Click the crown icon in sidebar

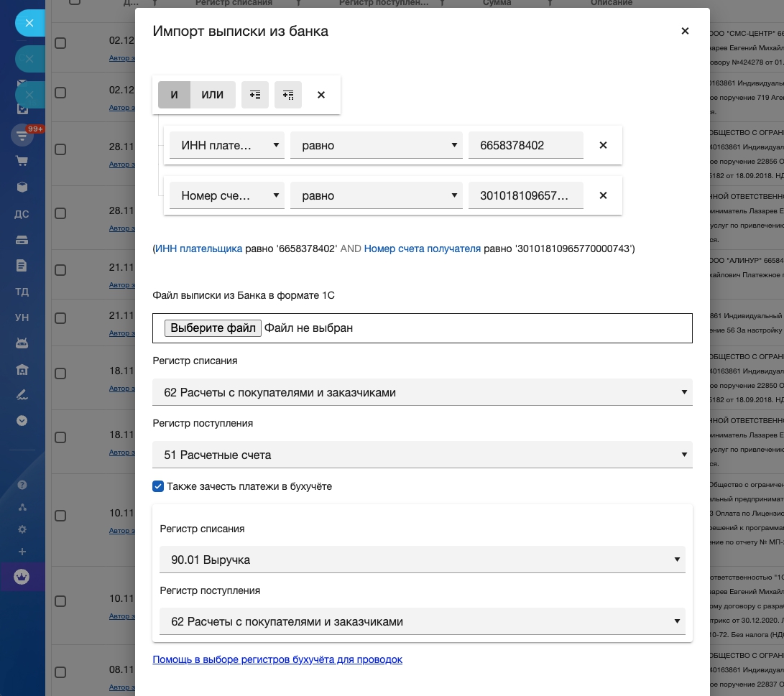pyautogui.click(x=22, y=577)
